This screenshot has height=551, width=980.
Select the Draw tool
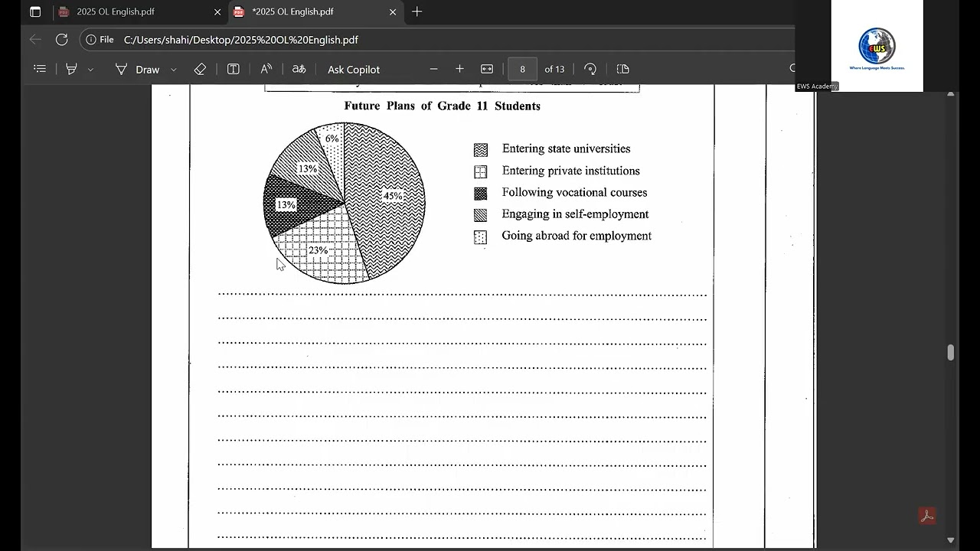click(138, 69)
